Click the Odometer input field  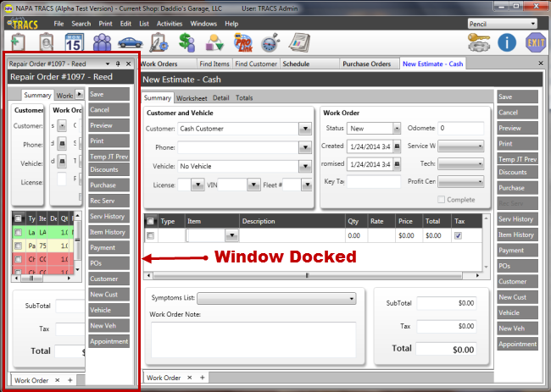(460, 128)
